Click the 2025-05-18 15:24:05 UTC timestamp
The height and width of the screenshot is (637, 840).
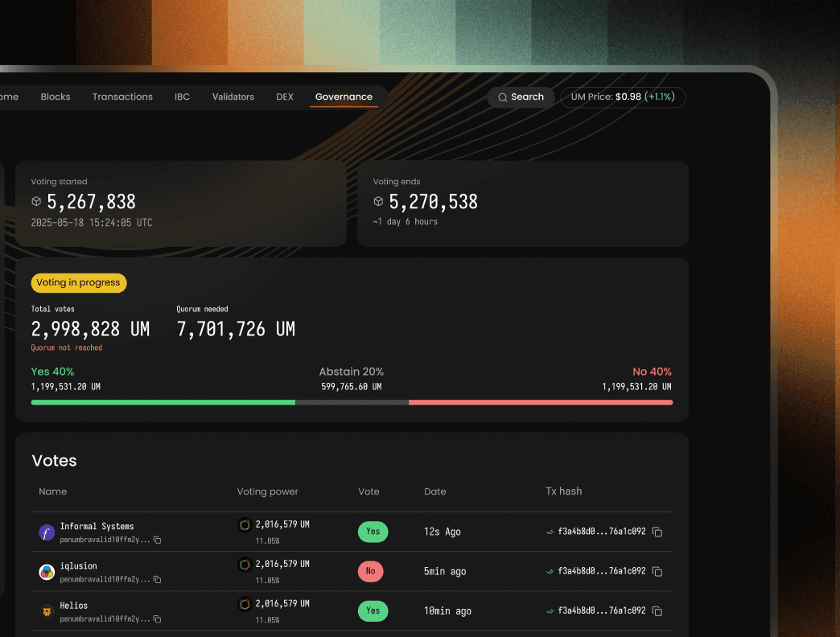[92, 223]
